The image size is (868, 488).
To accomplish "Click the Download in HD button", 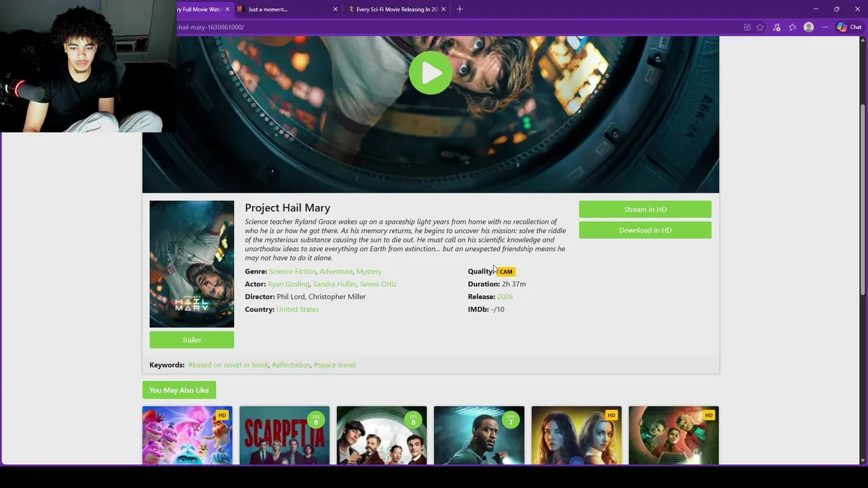I will click(645, 230).
